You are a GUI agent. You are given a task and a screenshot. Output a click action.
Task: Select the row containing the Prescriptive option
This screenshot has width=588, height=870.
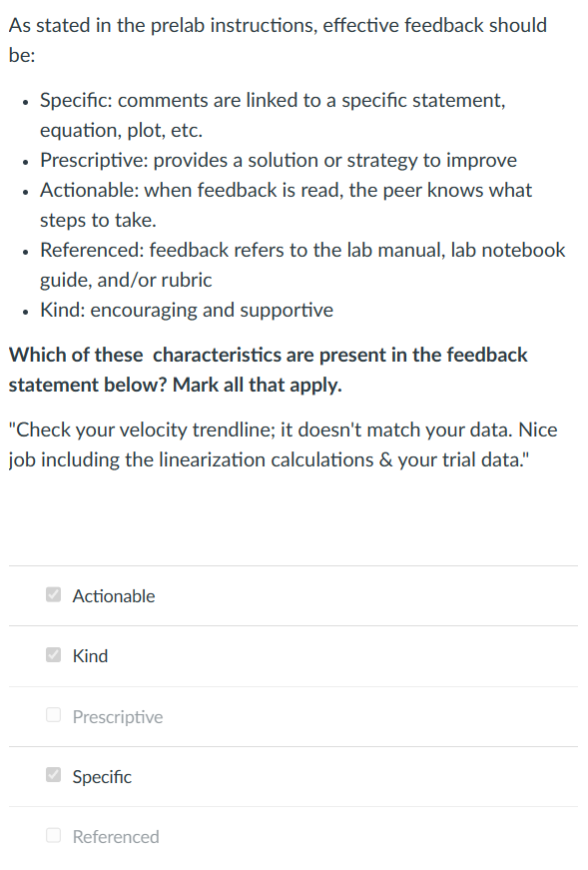tap(293, 716)
